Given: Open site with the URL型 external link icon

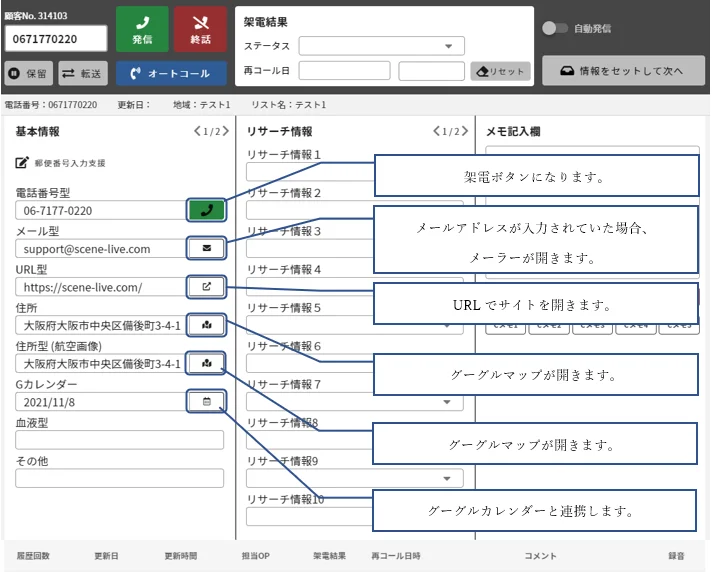Looking at the screenshot, I should tap(206, 286).
